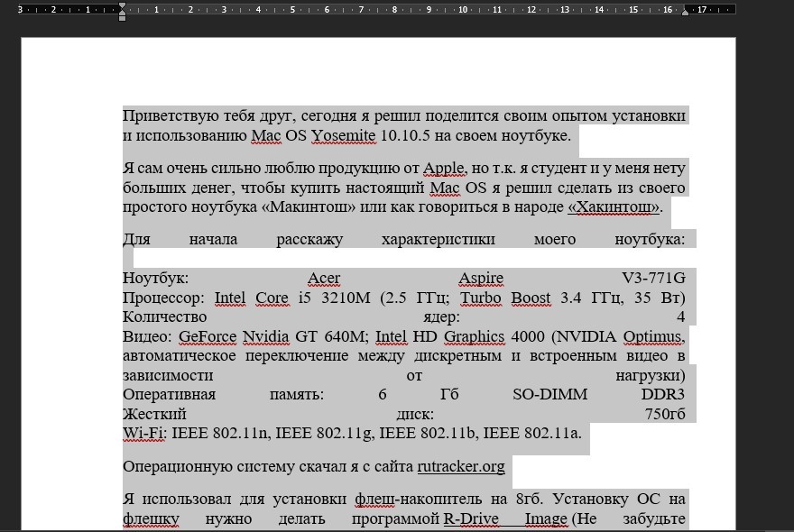Click the word "Wi-Fi"
This screenshot has height=532, width=794.
(x=143, y=434)
